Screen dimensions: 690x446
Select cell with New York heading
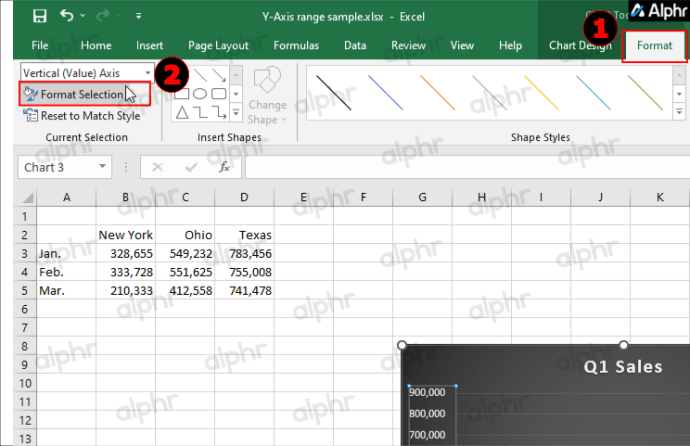coord(125,235)
